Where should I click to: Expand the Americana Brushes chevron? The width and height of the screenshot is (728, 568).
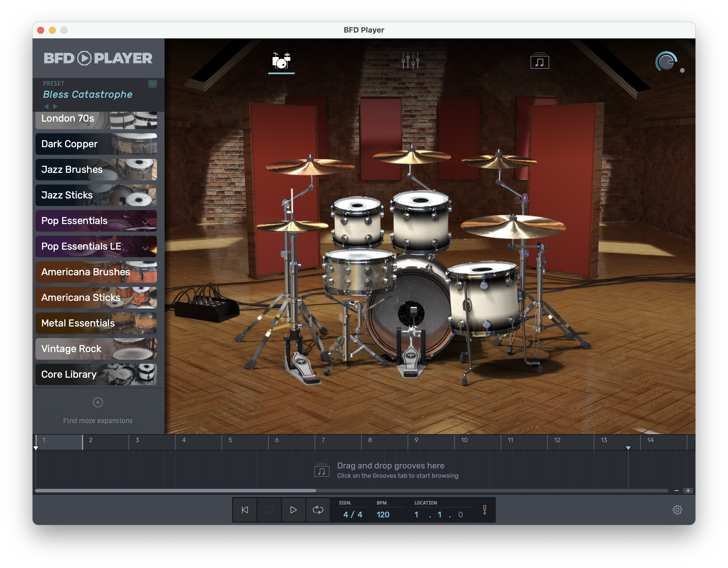(146, 274)
